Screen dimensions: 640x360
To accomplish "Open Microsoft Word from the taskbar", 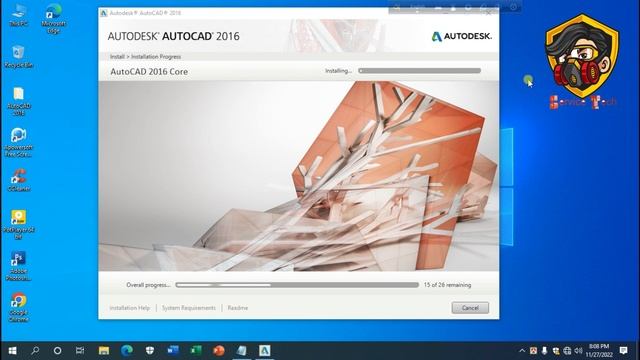I will click(x=173, y=351).
